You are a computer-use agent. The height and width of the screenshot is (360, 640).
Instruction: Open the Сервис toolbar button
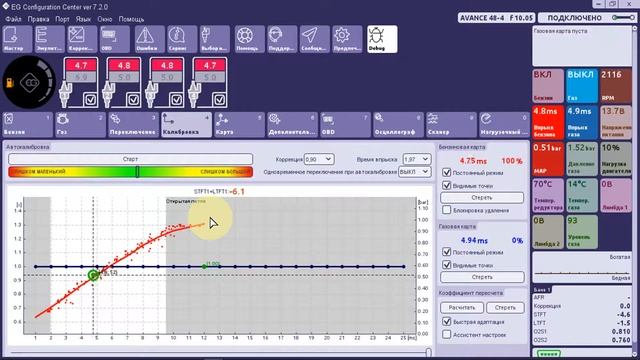(x=182, y=39)
